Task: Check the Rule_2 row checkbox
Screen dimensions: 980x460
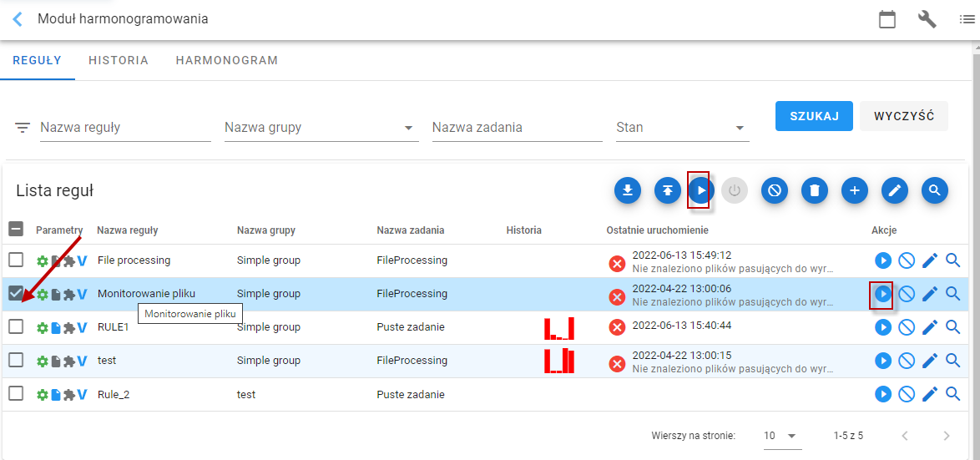Action: pos(16,394)
